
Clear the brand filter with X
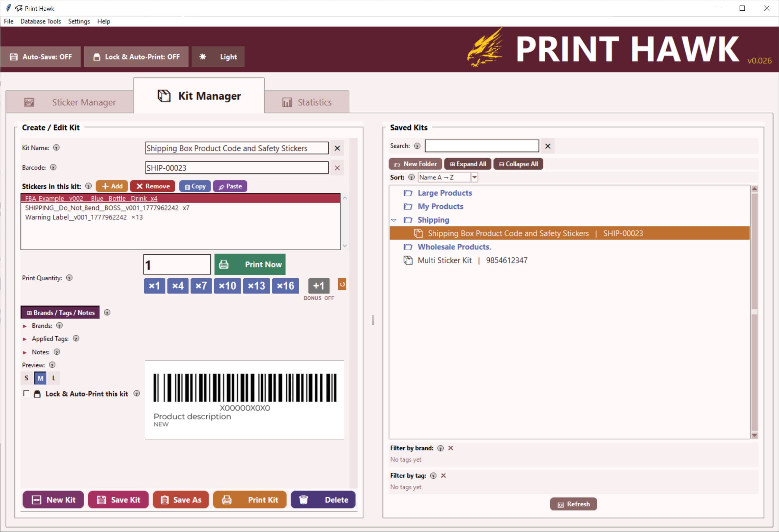coord(451,448)
